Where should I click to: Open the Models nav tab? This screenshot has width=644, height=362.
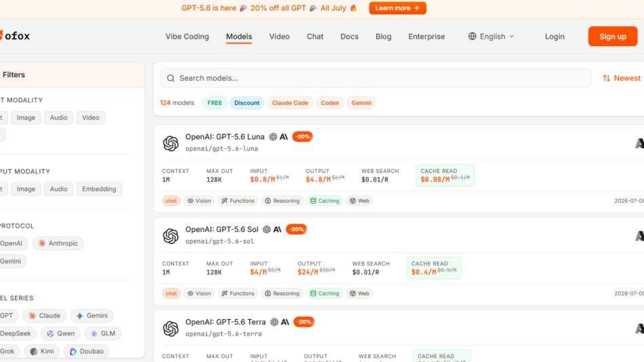239,37
